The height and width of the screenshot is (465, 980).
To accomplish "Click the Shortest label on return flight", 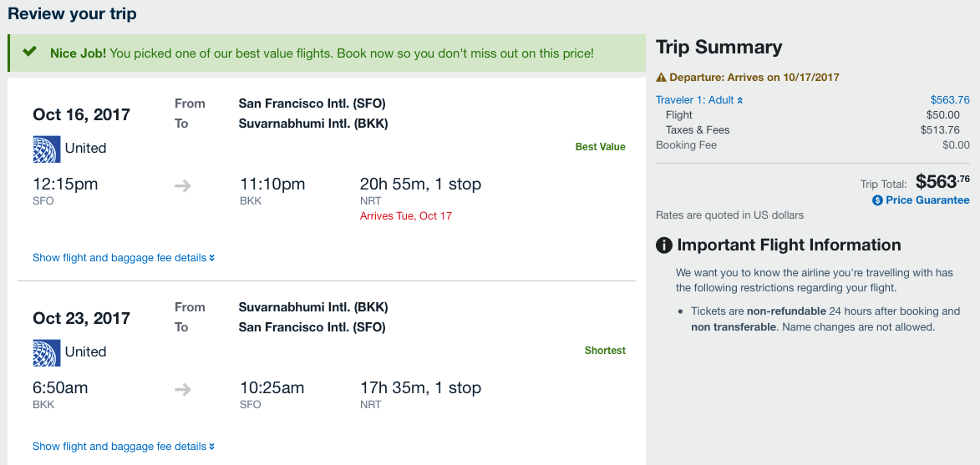I will coord(605,351).
